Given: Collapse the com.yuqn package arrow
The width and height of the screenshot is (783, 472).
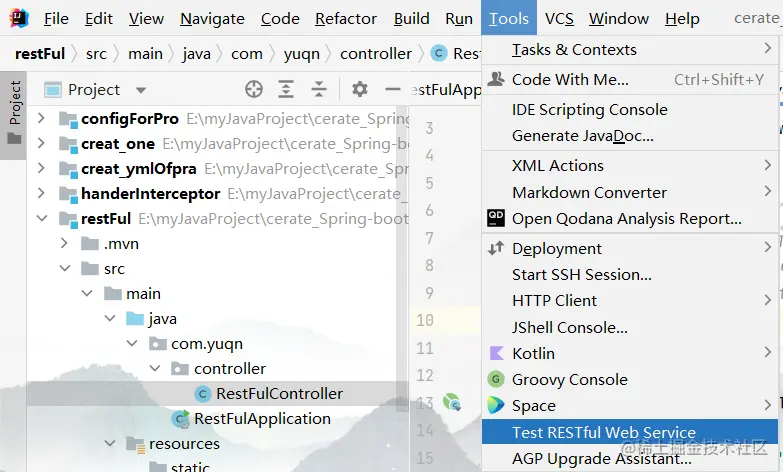Looking at the screenshot, I should (132, 343).
